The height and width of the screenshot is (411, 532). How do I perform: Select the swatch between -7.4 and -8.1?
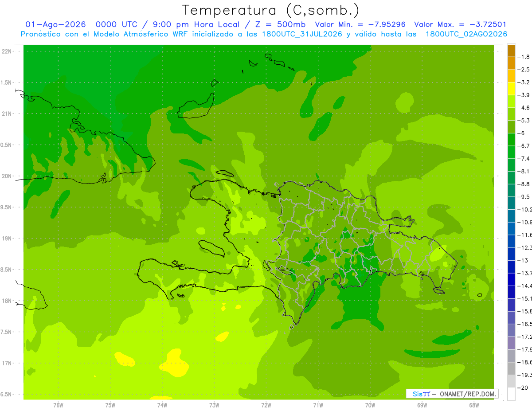[511, 165]
